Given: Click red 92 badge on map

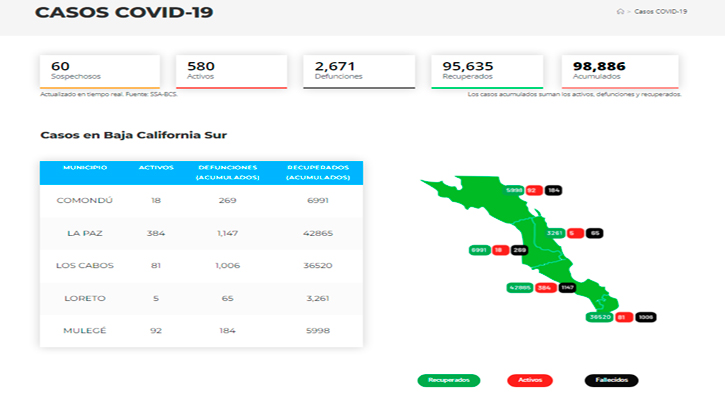Looking at the screenshot, I should coord(533,190).
